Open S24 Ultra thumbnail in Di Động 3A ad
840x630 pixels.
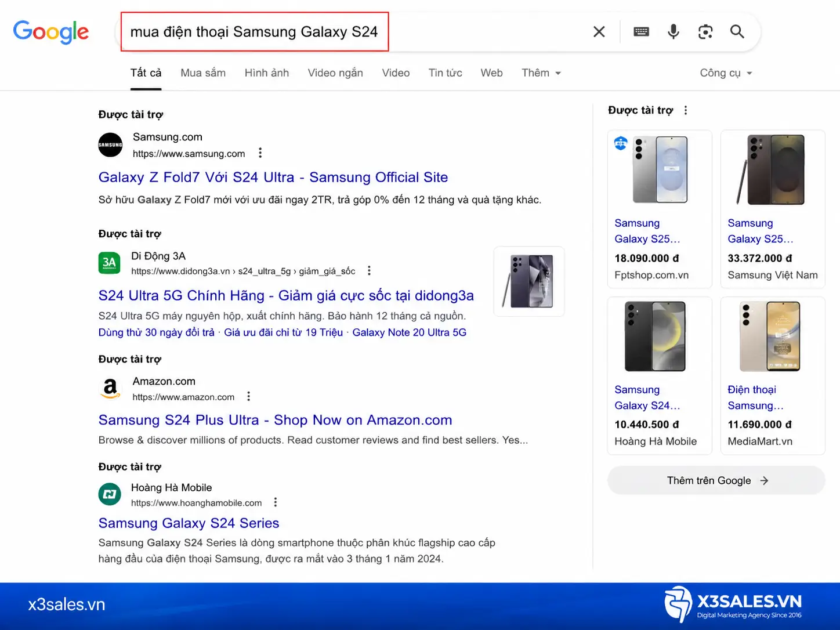point(529,281)
